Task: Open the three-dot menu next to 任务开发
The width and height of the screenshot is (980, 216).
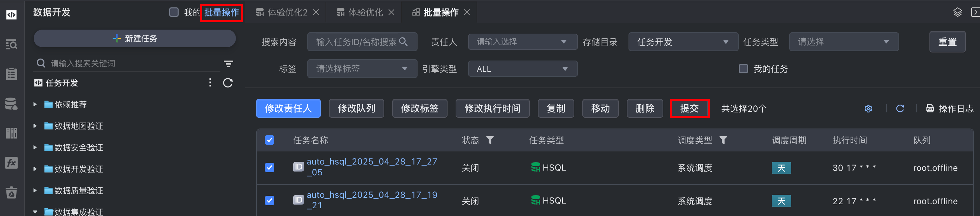Action: 210,83
